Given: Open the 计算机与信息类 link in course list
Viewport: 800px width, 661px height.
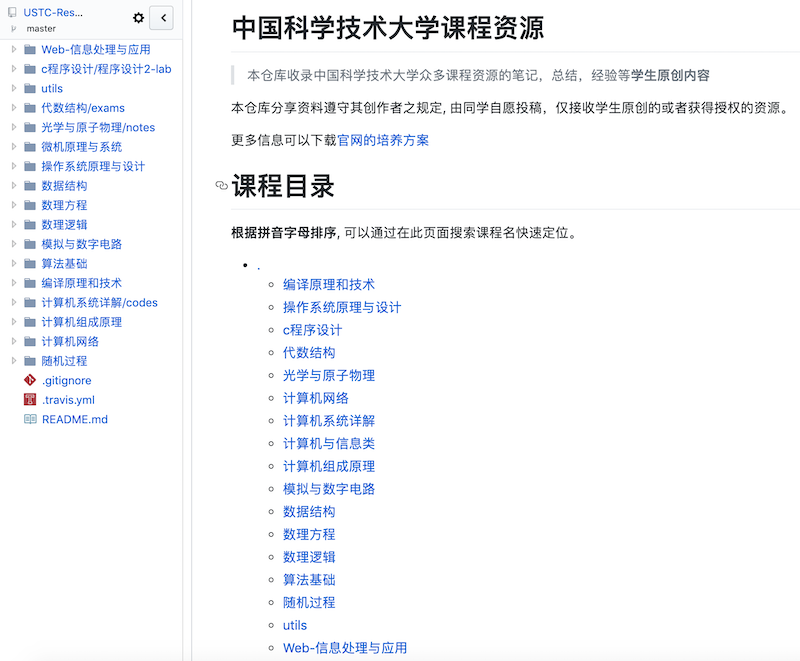Looking at the screenshot, I should tap(329, 443).
